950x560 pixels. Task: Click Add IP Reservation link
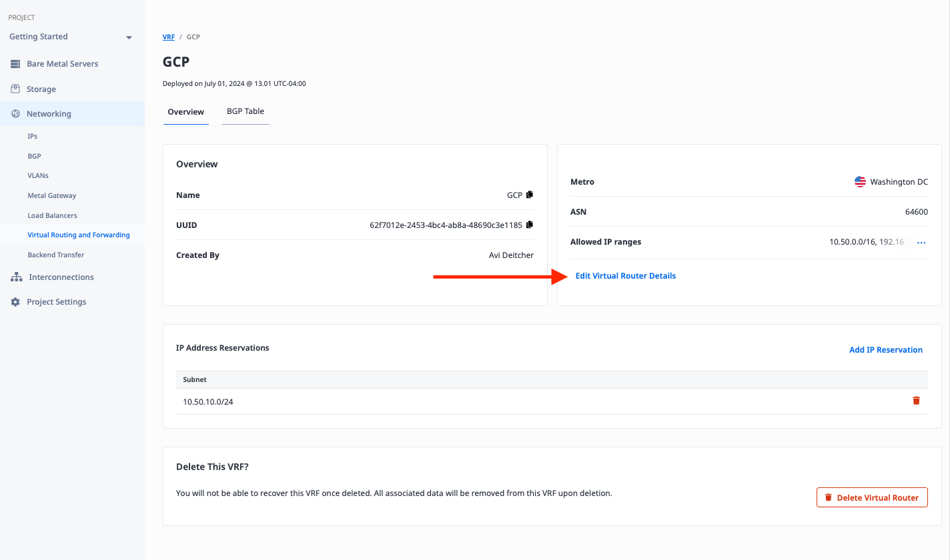pyautogui.click(x=886, y=350)
